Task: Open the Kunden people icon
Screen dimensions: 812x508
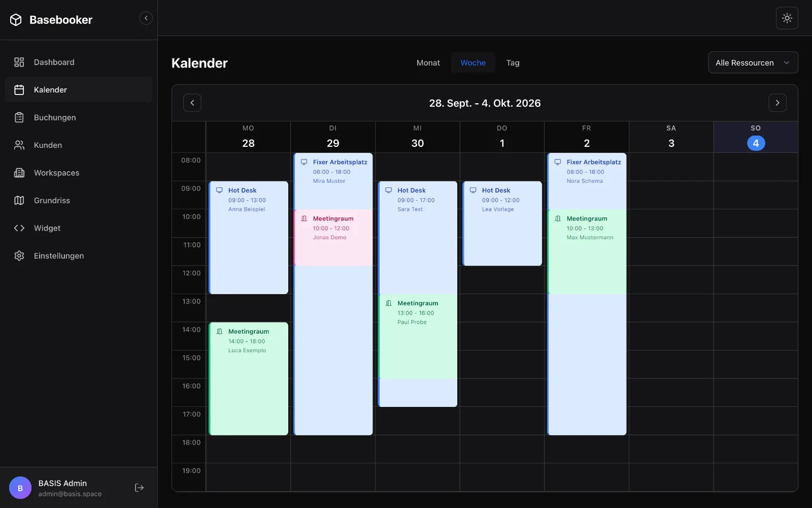Action: click(x=19, y=145)
